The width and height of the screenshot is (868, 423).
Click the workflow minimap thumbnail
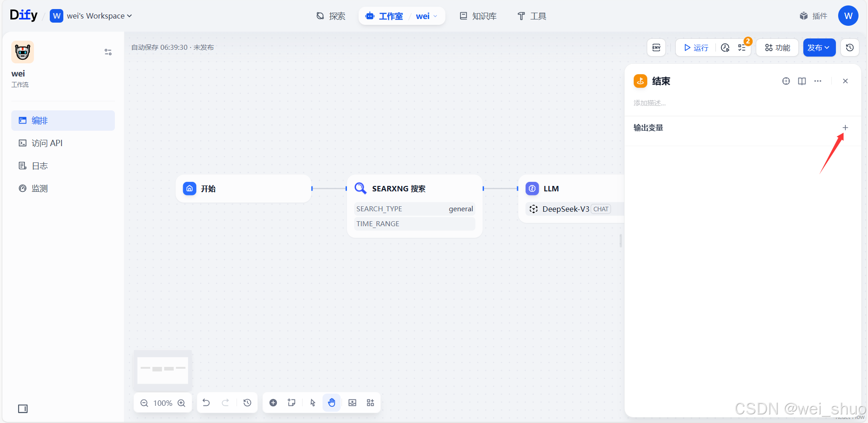click(163, 370)
